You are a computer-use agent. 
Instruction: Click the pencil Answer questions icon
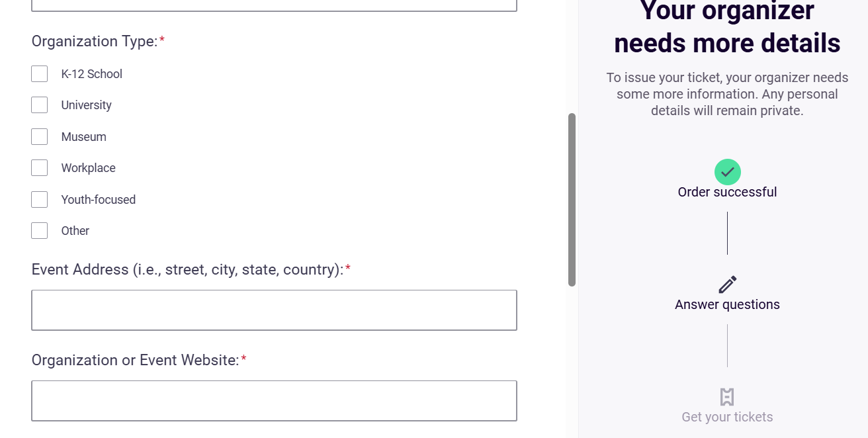click(x=727, y=285)
